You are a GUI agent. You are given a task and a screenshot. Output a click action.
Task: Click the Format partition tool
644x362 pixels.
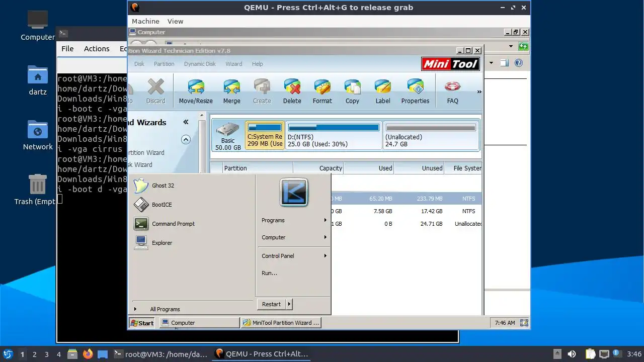coord(322,91)
